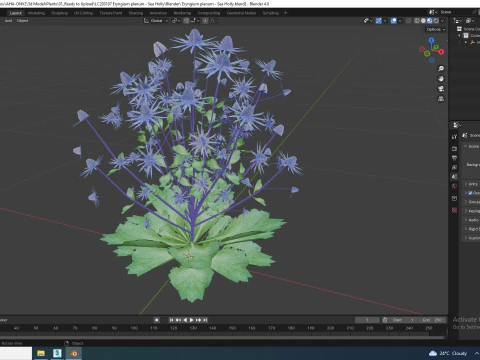Open the Object menu in viewport header

pyautogui.click(x=22, y=21)
